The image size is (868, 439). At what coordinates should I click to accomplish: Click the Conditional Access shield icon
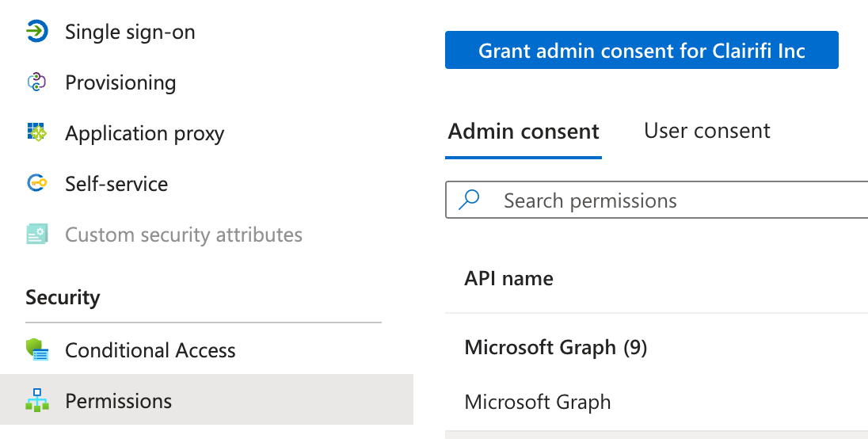(x=36, y=350)
